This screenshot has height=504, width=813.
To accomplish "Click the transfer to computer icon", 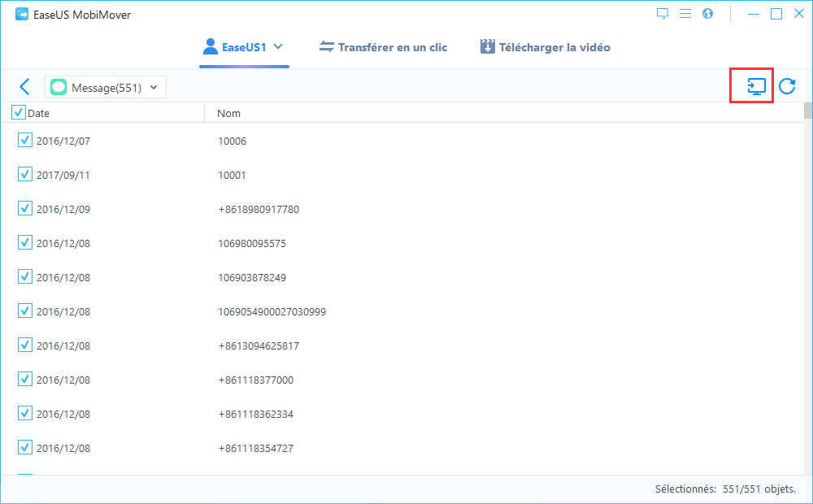I will [757, 86].
